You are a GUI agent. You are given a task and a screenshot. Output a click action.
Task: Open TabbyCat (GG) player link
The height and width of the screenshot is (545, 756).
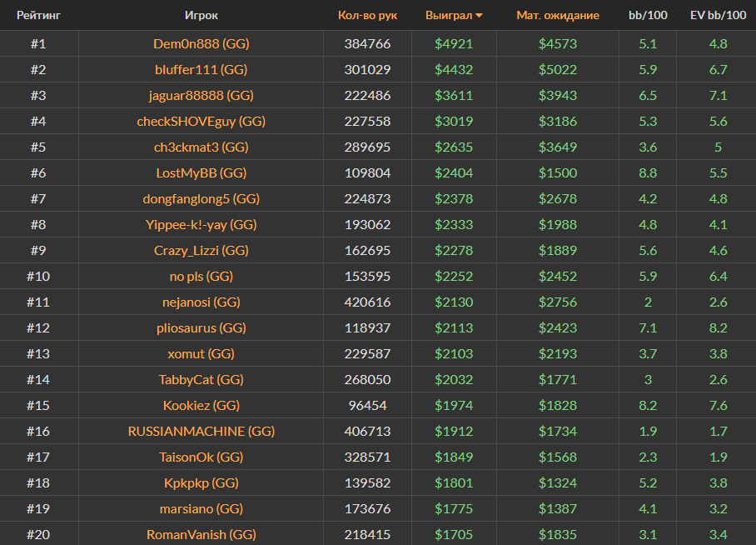pyautogui.click(x=201, y=379)
